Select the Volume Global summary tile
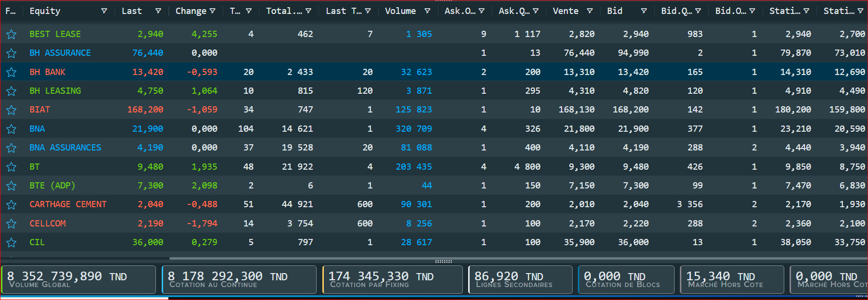The image size is (868, 300). pyautogui.click(x=78, y=279)
